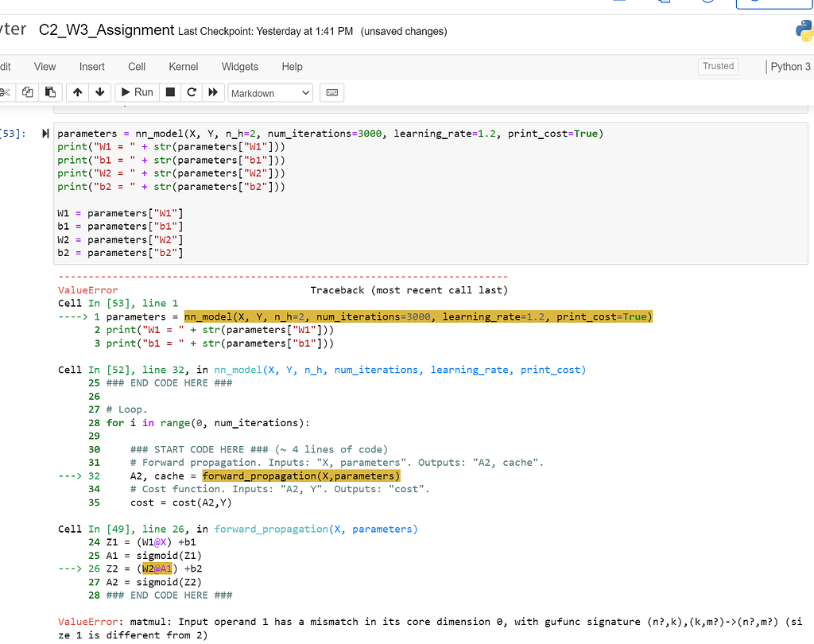Paste cells below using clipboard icon
The width and height of the screenshot is (814, 644).
(x=49, y=92)
